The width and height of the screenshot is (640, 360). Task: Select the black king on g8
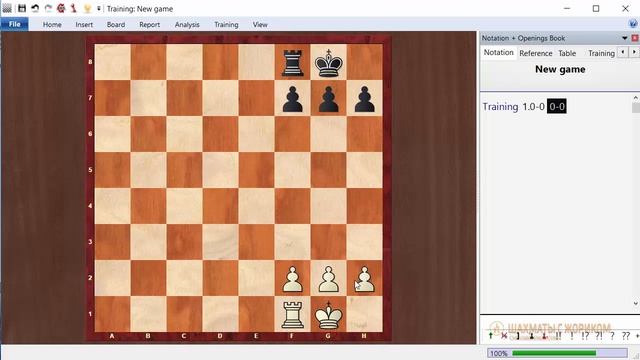point(329,63)
